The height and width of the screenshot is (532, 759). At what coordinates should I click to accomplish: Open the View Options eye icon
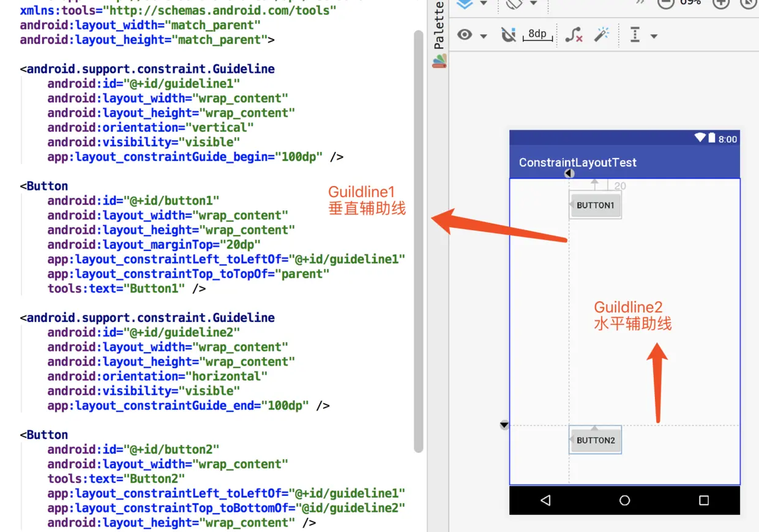click(465, 35)
